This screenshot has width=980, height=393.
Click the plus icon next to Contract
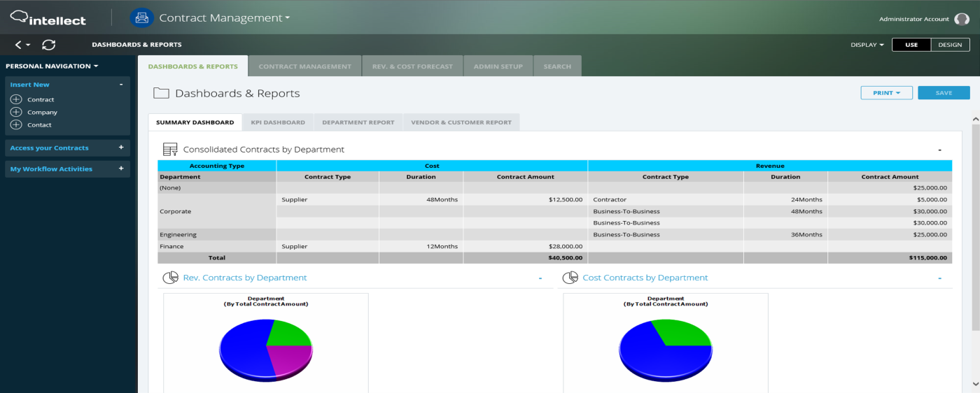click(x=16, y=99)
